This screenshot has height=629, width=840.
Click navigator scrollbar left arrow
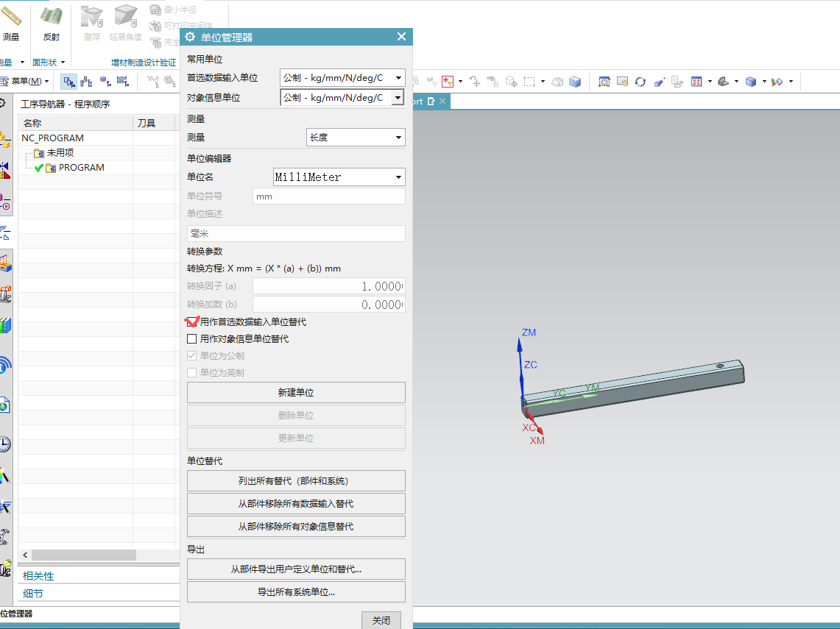point(25,555)
